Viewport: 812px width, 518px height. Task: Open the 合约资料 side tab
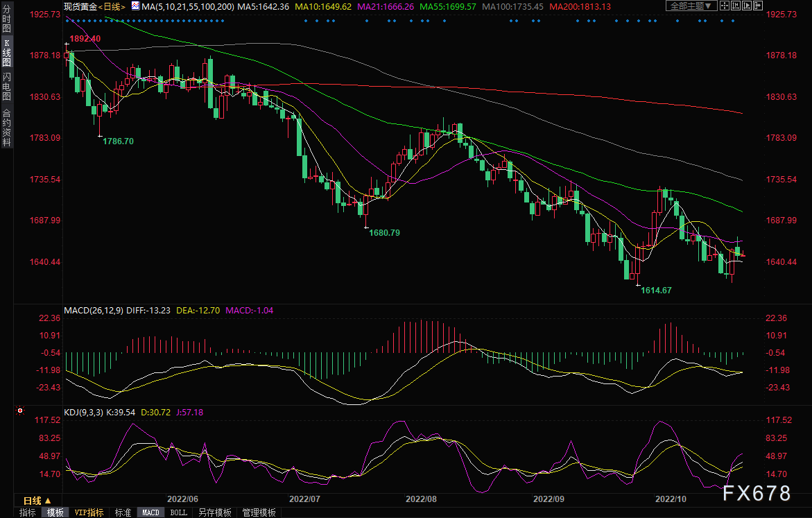6,128
